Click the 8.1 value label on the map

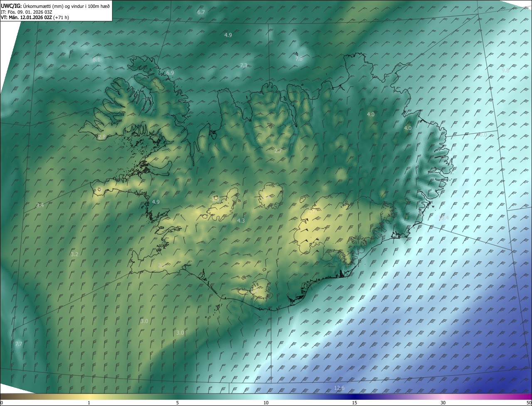(x=96, y=60)
